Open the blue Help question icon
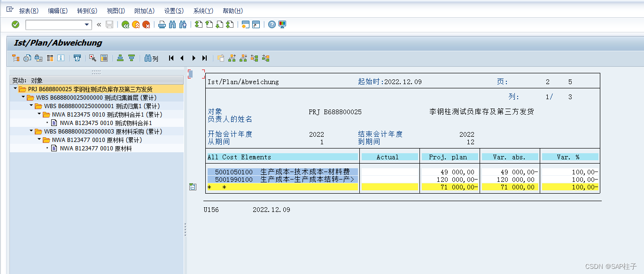Viewport: 644px width, 274px height. [272, 24]
